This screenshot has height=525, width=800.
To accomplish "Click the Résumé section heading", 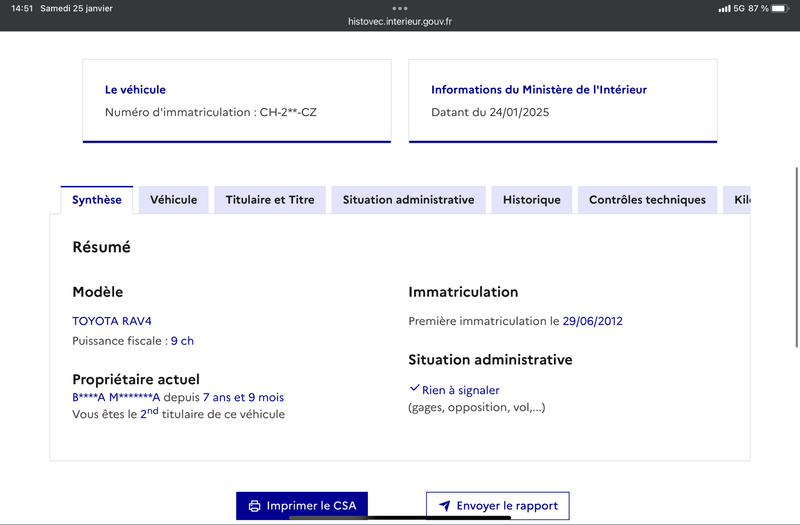I will pyautogui.click(x=102, y=247).
